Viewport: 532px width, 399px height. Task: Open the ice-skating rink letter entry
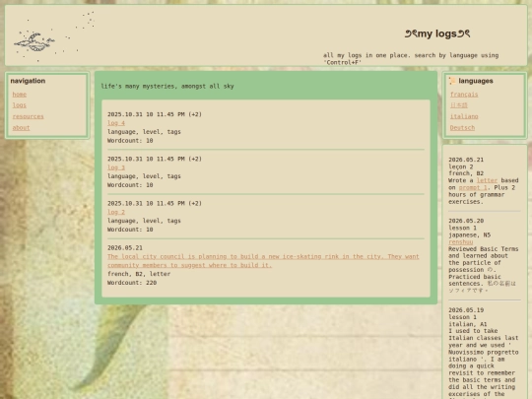[263, 261]
